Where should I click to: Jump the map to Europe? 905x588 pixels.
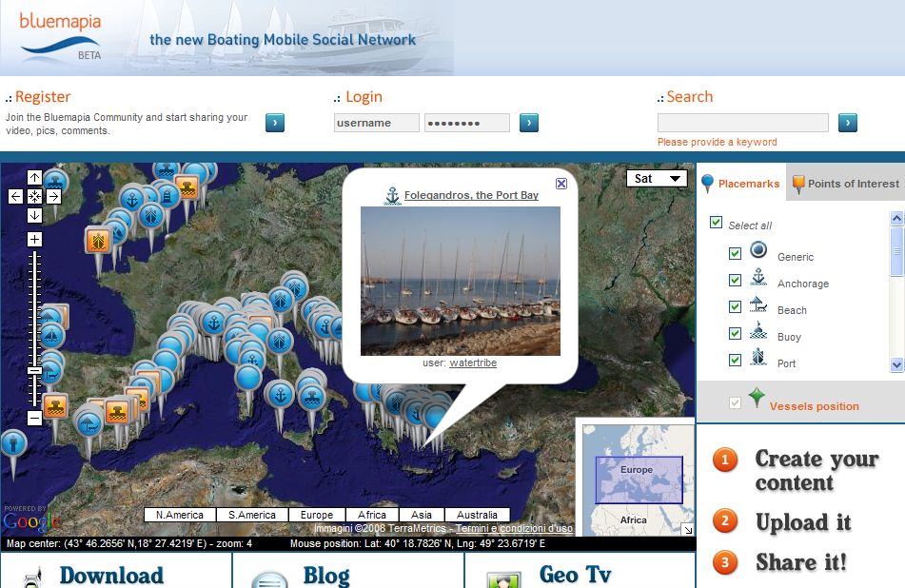(317, 515)
